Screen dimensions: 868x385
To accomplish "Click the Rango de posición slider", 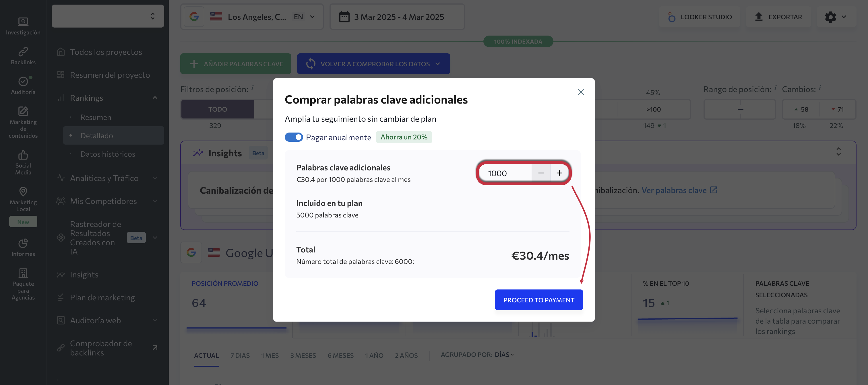I will [x=740, y=109].
